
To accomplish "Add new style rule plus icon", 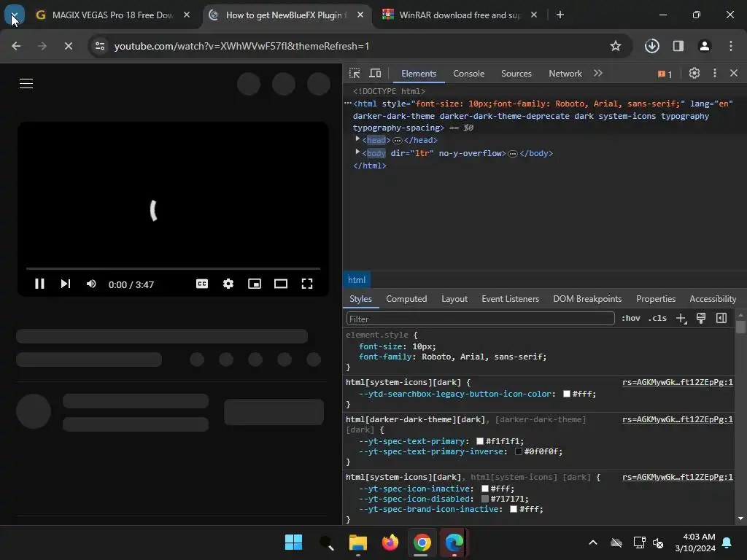I will click(x=681, y=318).
